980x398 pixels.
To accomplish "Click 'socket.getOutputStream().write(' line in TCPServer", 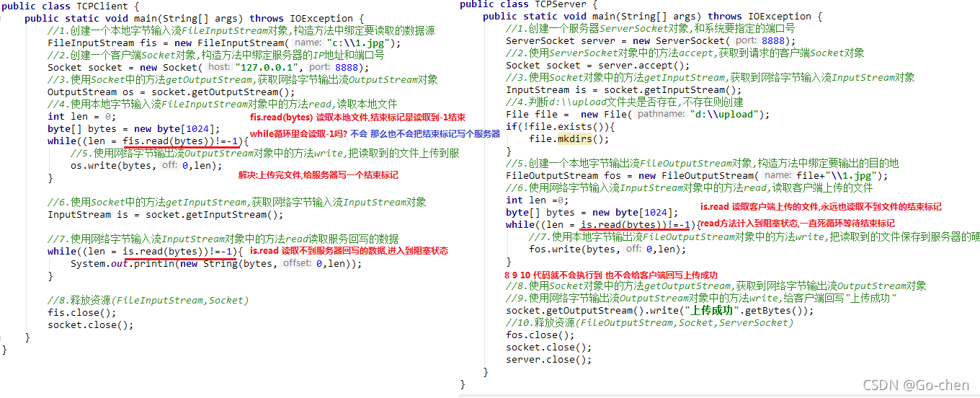I will click(x=660, y=311).
